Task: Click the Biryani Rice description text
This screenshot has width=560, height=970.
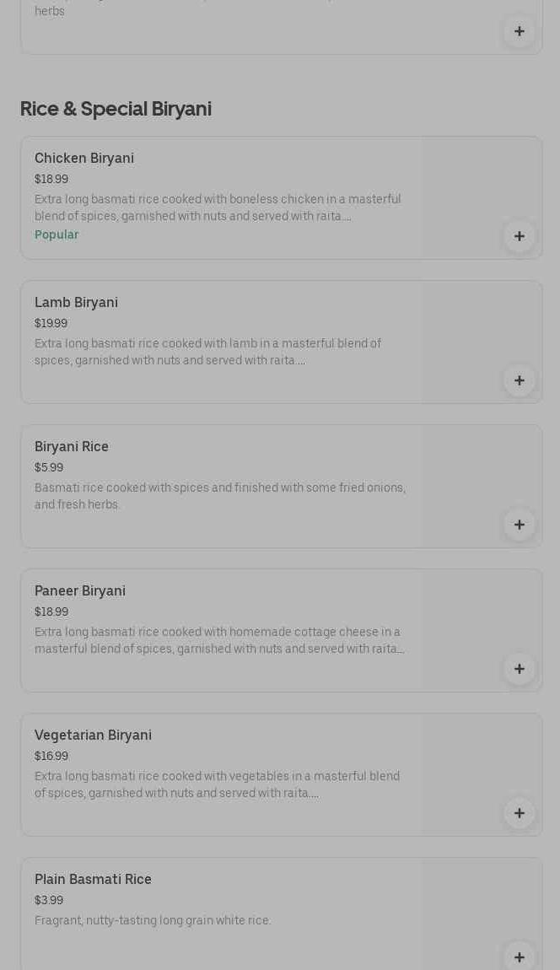Action: [219, 496]
